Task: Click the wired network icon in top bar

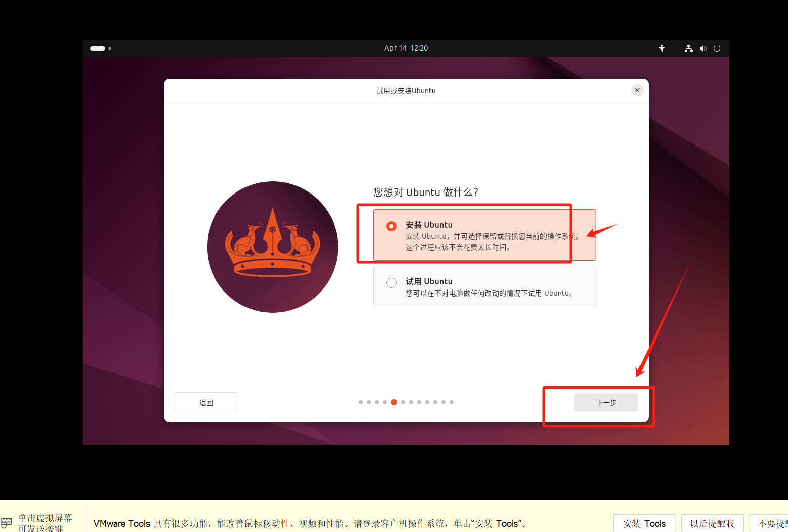Action: coord(688,49)
